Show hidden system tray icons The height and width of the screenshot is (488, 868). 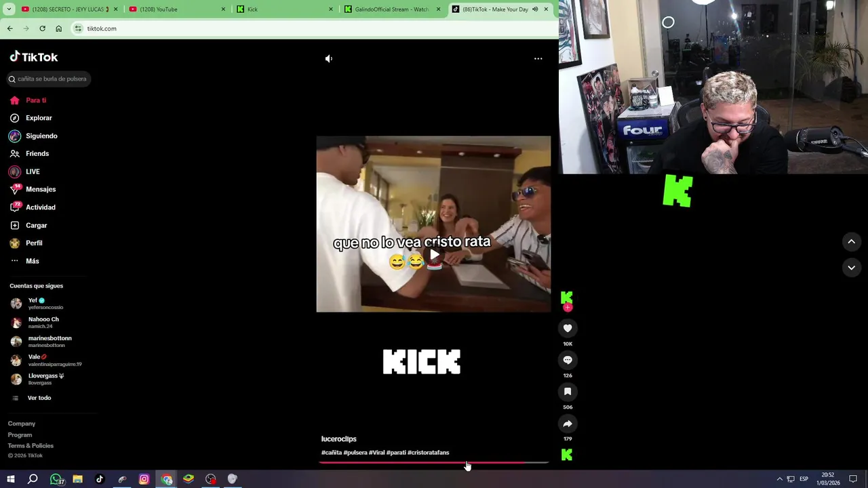click(779, 479)
